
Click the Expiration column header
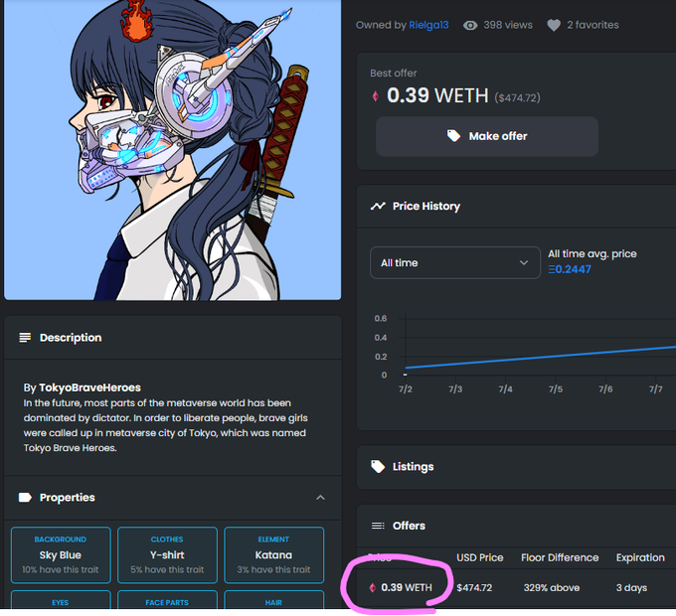[x=640, y=557]
